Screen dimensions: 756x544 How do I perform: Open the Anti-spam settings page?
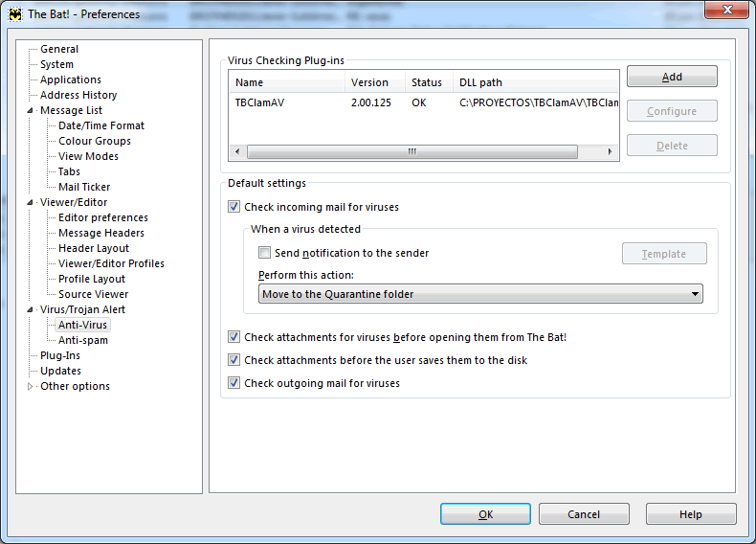[83, 340]
